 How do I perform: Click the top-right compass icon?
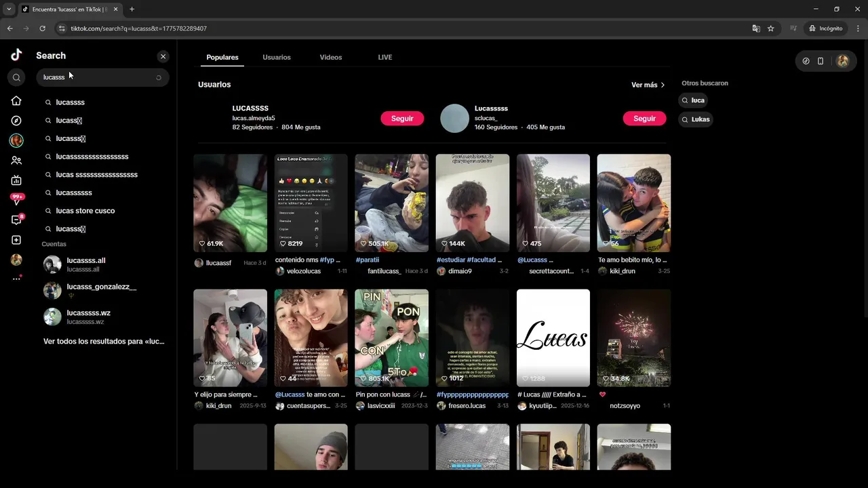(x=806, y=61)
